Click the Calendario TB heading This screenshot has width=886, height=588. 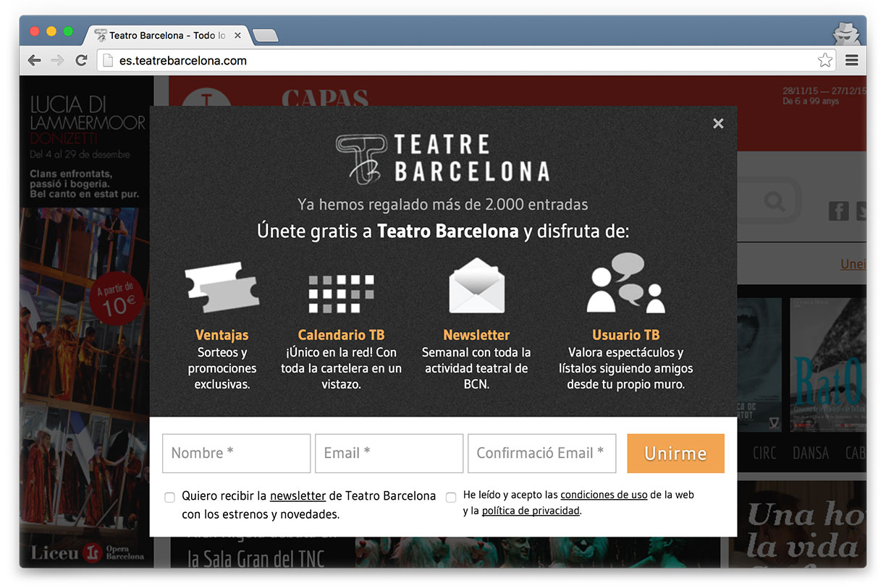[341, 335]
